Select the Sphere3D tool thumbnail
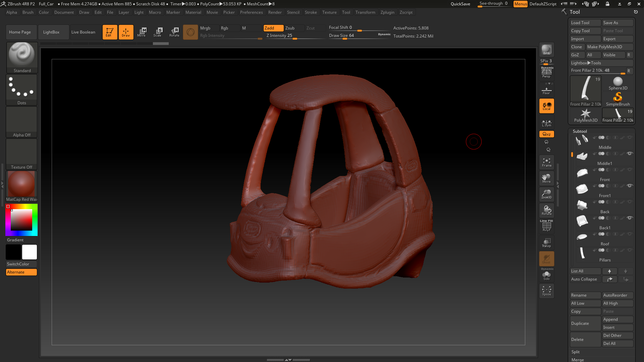644x362 pixels. click(x=618, y=83)
